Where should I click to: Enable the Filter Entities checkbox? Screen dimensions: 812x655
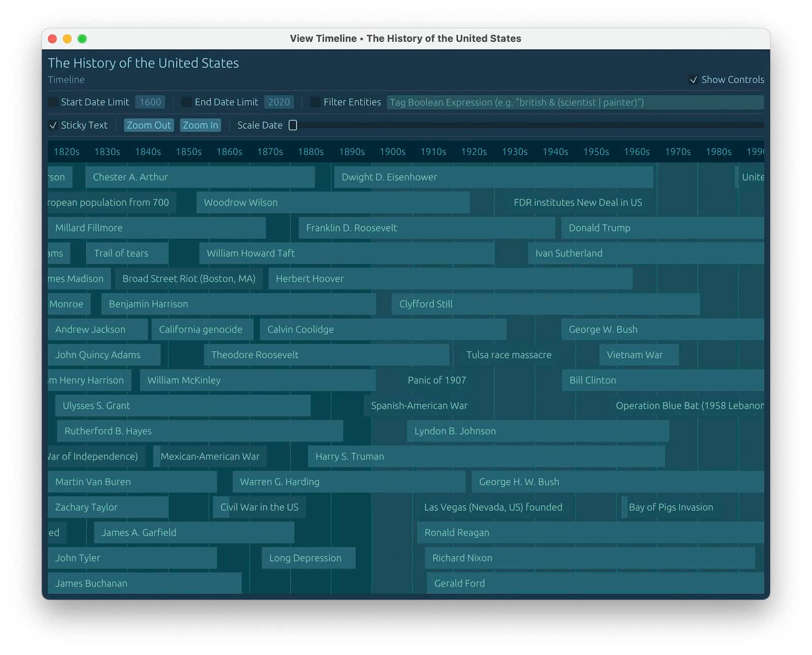tap(315, 102)
